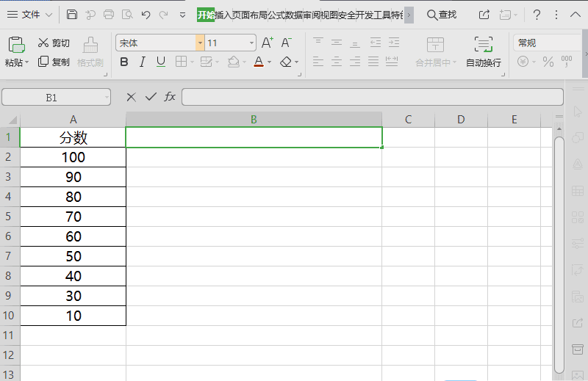
Task: Decrease font size with A- icon
Action: click(x=286, y=43)
